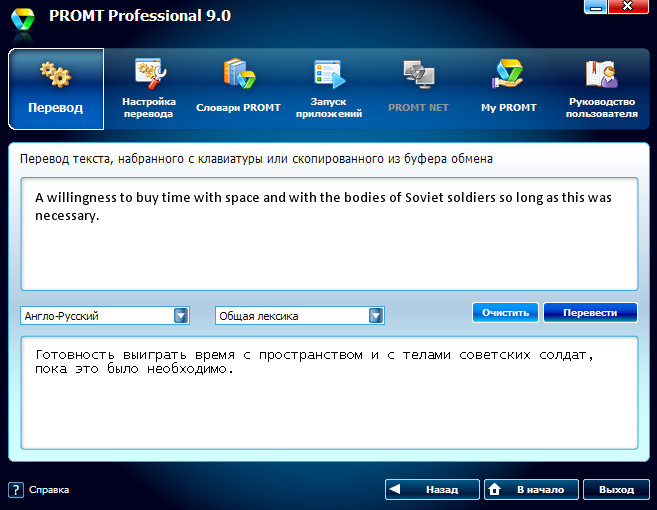Click the Настройка перевода wrench icon
The image size is (657, 510).
(x=150, y=74)
